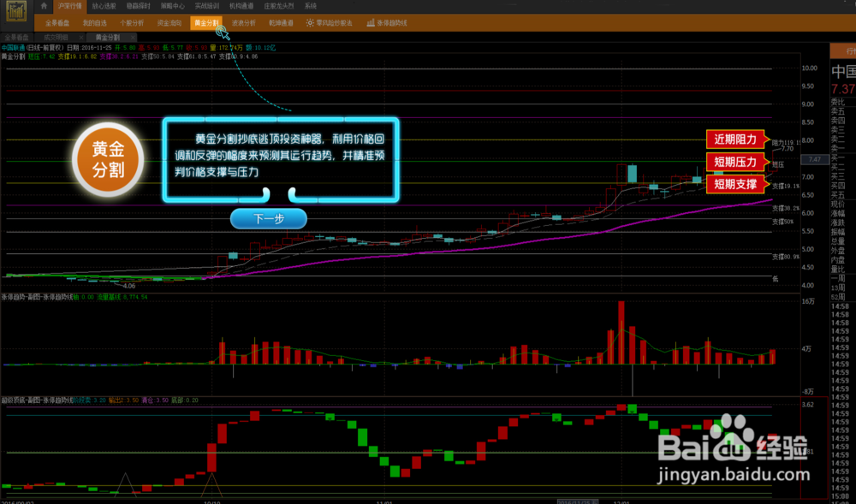Viewport: 856px width, 504px height.
Task: Close the 黄金分割 document tab
Action: coord(132,38)
